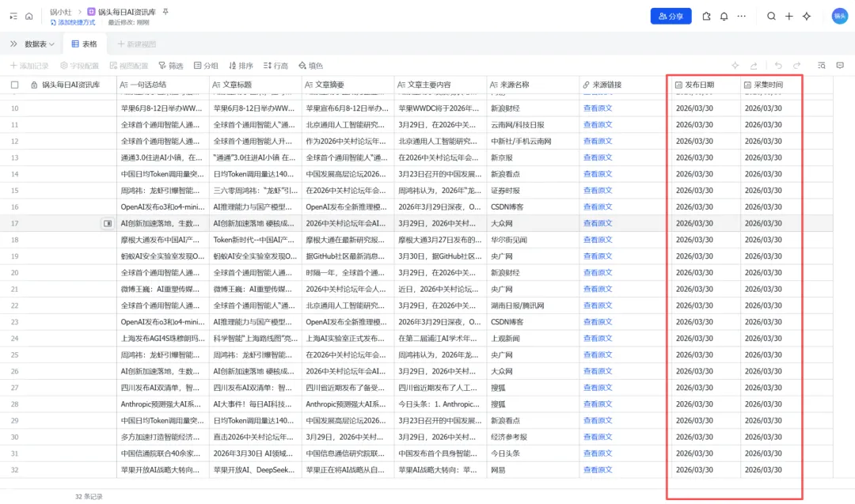Click the 行高 row height tool
855x504 pixels.
pyautogui.click(x=275, y=66)
